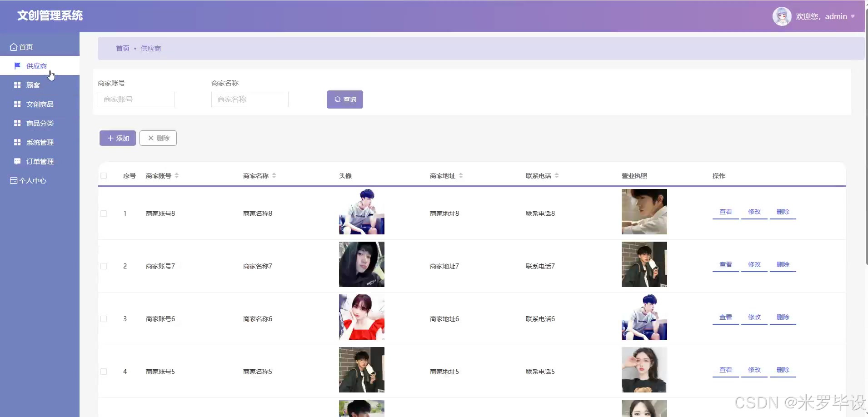Viewport: 868px width, 417px height.
Task: Click the 添加 button
Action: click(118, 138)
